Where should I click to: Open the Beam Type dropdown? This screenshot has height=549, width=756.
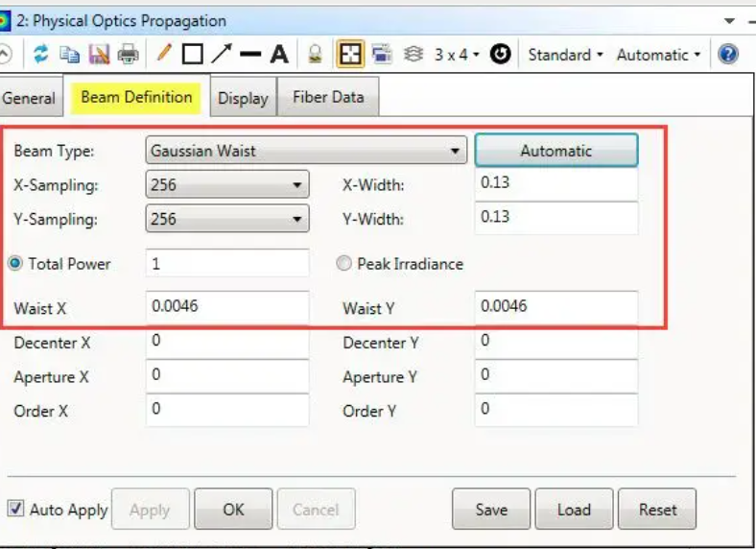click(x=305, y=151)
